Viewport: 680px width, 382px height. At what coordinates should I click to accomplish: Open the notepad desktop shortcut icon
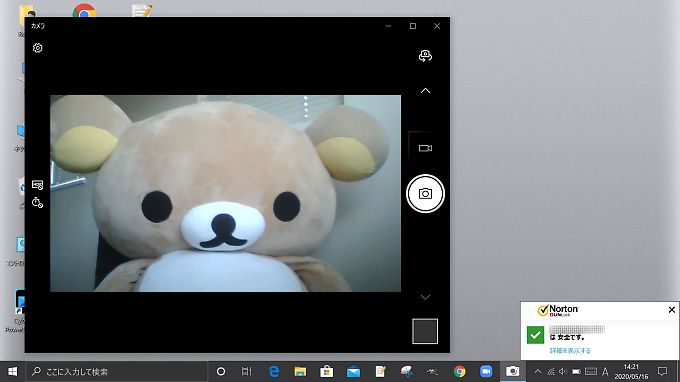(142, 11)
